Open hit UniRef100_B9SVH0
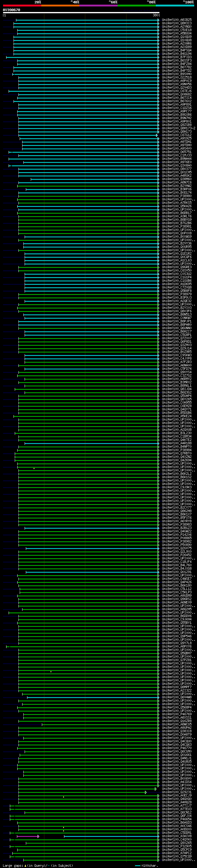This screenshot has width=197, height=868. click(177, 74)
